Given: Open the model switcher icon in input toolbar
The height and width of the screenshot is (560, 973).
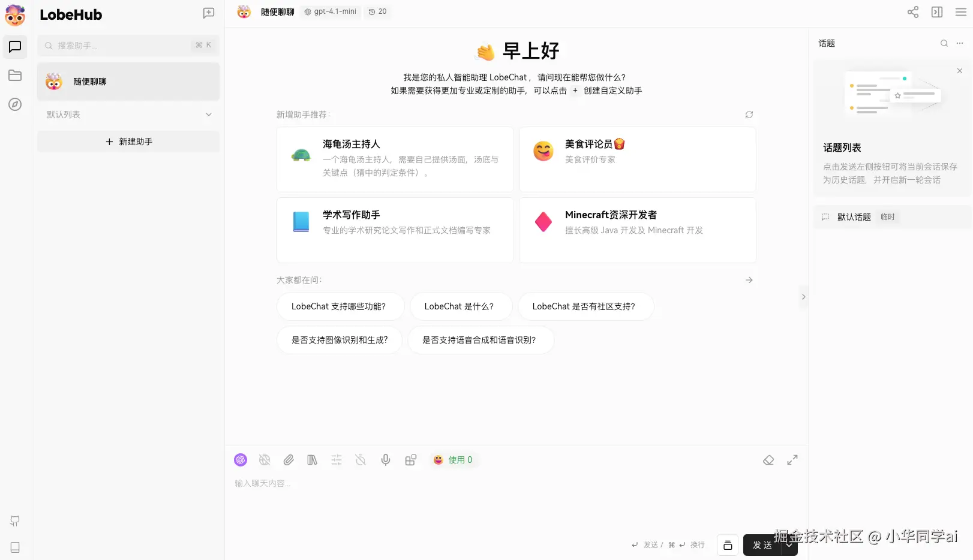Looking at the screenshot, I should (x=241, y=460).
